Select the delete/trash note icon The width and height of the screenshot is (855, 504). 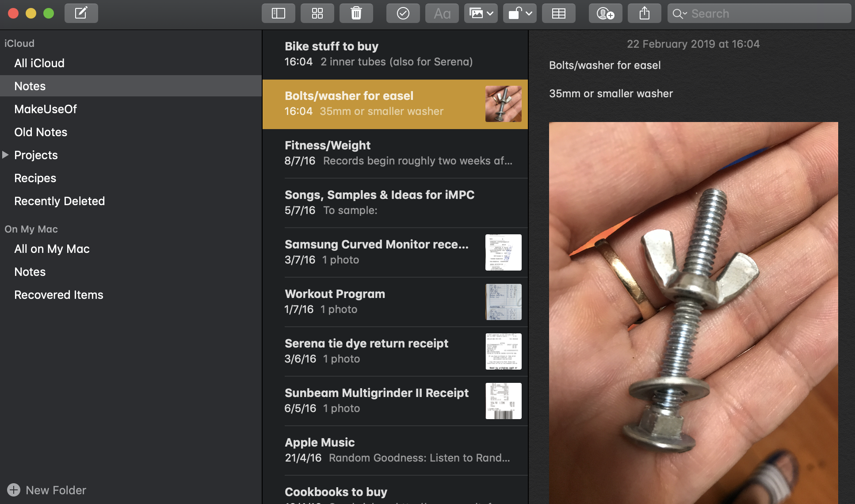point(356,13)
